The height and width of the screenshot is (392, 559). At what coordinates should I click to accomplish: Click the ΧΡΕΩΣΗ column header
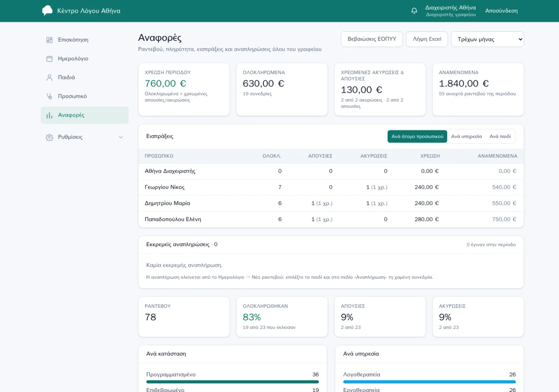(x=430, y=156)
